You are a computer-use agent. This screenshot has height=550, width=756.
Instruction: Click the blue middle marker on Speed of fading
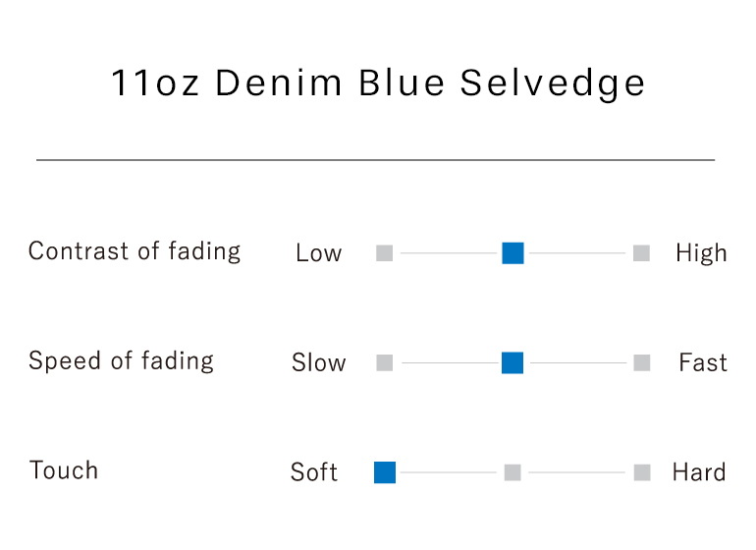click(513, 362)
